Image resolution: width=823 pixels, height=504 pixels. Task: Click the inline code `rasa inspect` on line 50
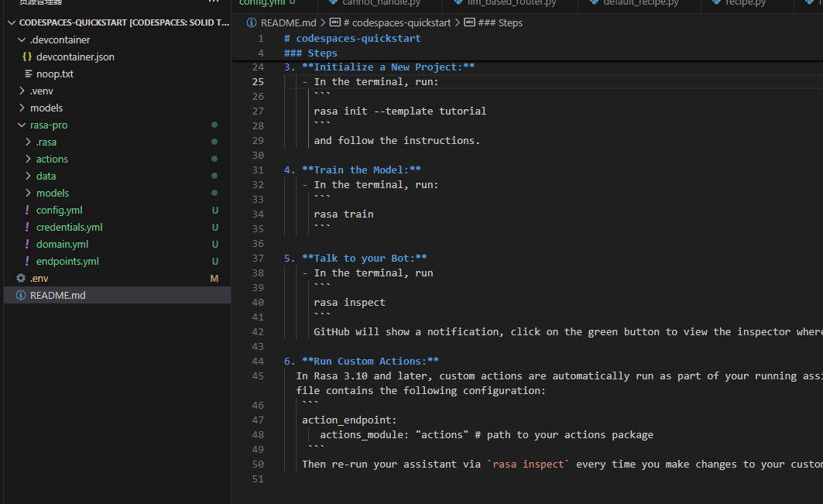coord(528,464)
